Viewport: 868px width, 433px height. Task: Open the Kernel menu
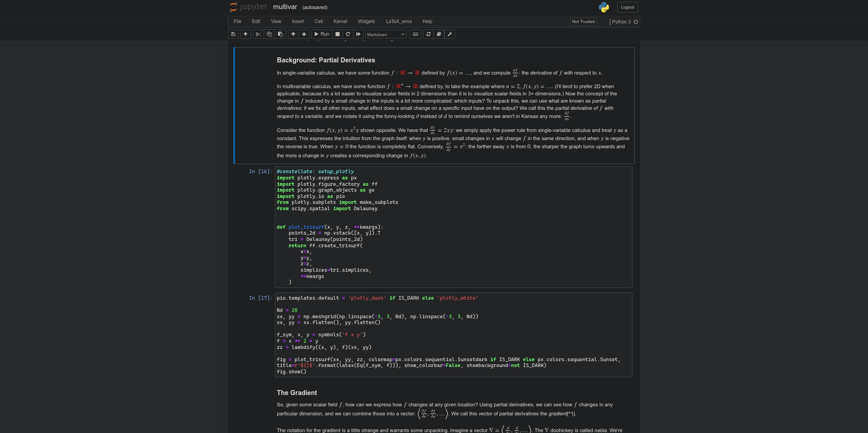pos(340,22)
